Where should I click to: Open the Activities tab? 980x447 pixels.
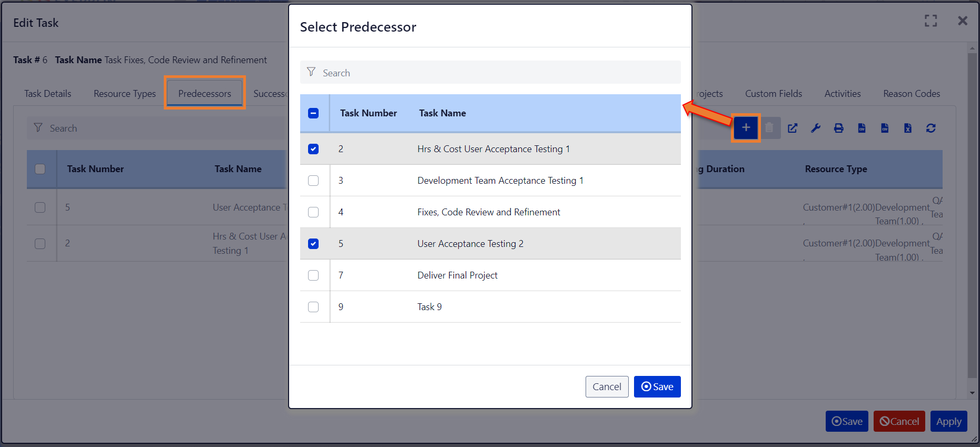point(843,94)
